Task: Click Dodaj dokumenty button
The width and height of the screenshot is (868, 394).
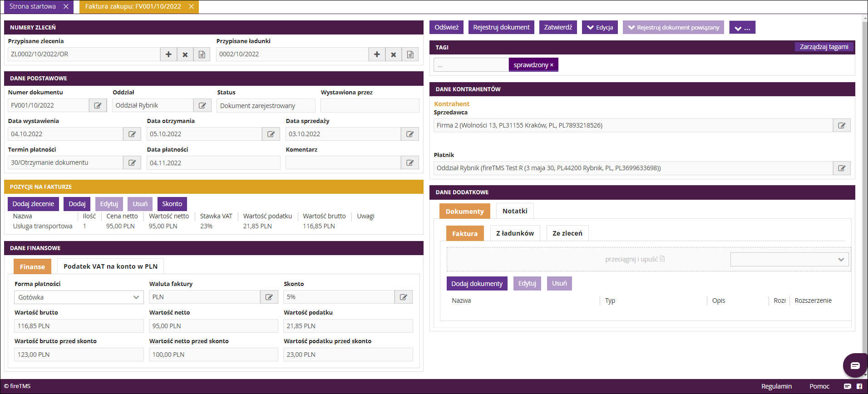Action: coord(477,284)
